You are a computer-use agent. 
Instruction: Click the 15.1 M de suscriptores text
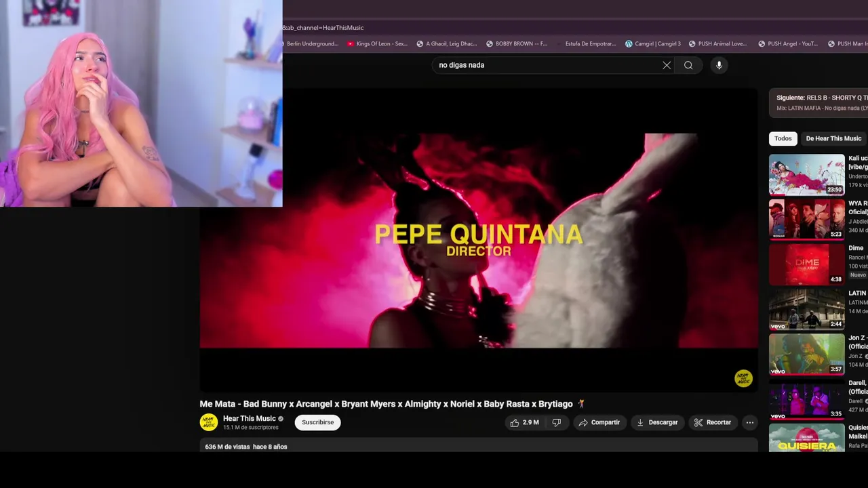click(x=251, y=428)
